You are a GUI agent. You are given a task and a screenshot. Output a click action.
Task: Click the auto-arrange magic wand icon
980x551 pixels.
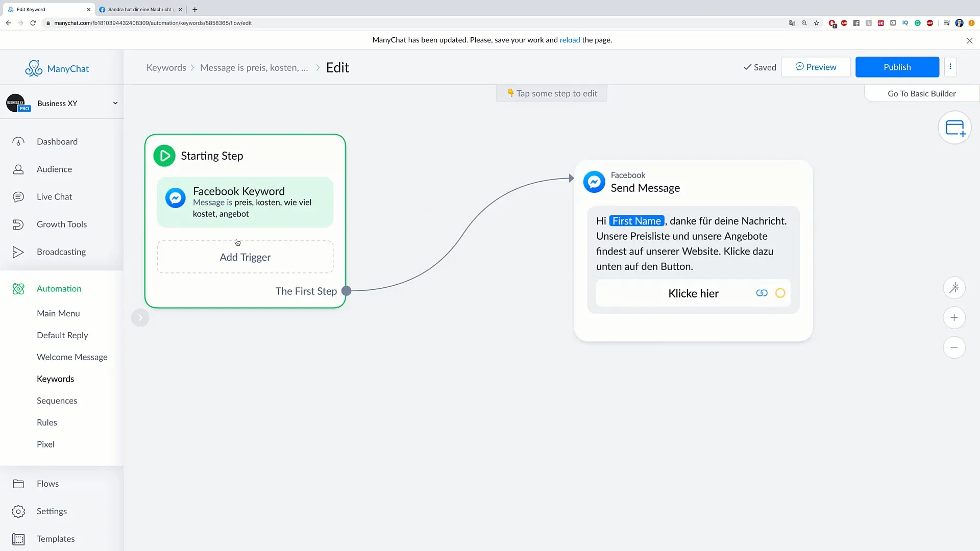pyautogui.click(x=954, y=288)
